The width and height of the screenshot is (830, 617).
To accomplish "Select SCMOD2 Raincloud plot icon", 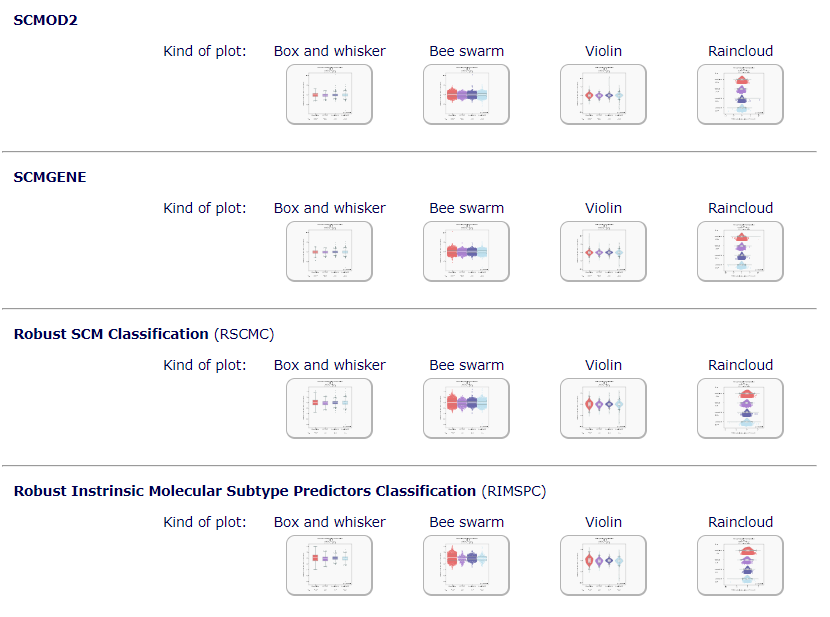I will pos(741,95).
